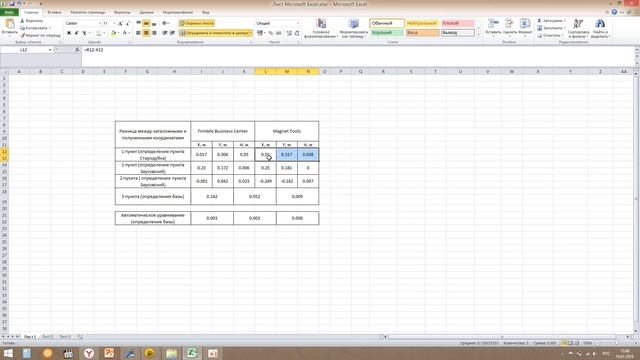The height and width of the screenshot is (360, 640).
Task: Click the accounting number format icon
Action: click(260, 33)
